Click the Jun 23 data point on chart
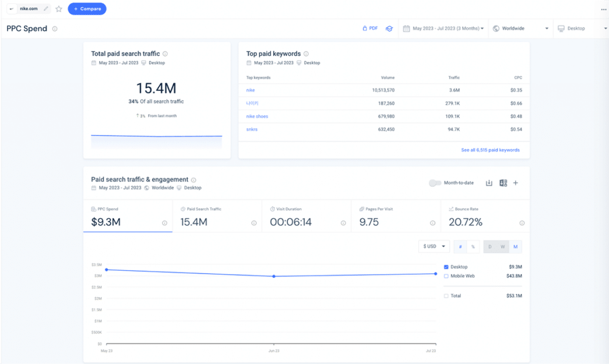The height and width of the screenshot is (364, 609). coord(274,276)
